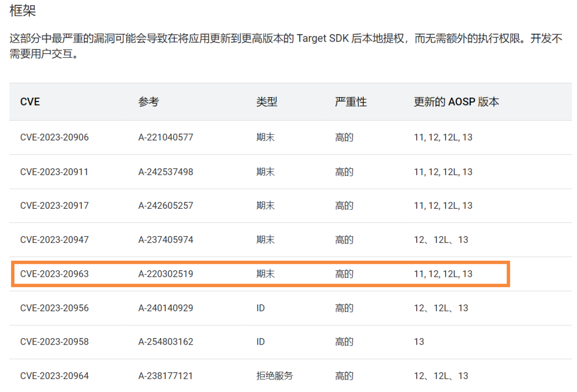Click 高的 severity in CVE-2023-20947 row
The width and height of the screenshot is (577, 392).
(344, 240)
